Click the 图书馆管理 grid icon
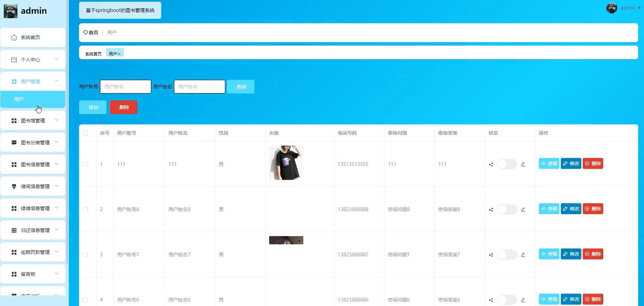 pyautogui.click(x=14, y=121)
